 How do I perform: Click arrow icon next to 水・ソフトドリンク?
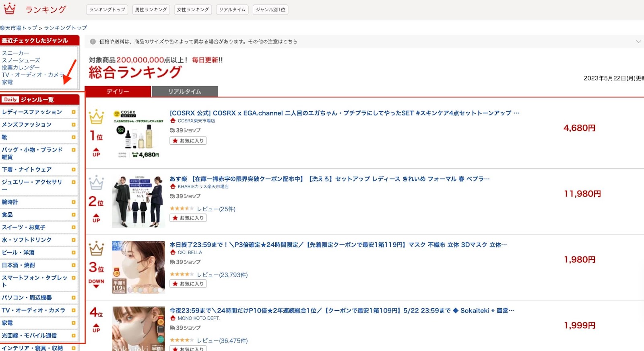click(x=73, y=240)
